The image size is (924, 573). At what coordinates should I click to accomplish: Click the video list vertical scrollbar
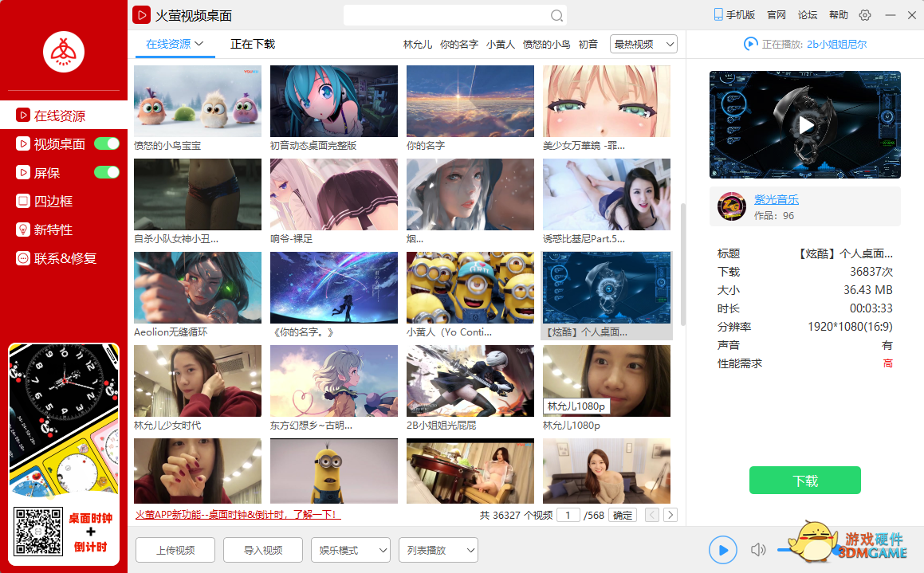point(683,265)
